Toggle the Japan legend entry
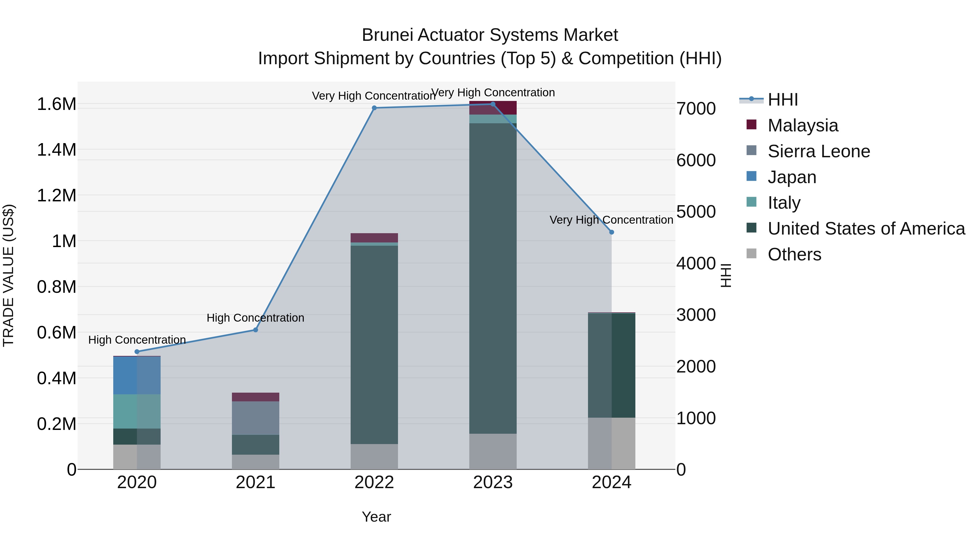The width and height of the screenshot is (980, 551). pyautogui.click(x=781, y=177)
